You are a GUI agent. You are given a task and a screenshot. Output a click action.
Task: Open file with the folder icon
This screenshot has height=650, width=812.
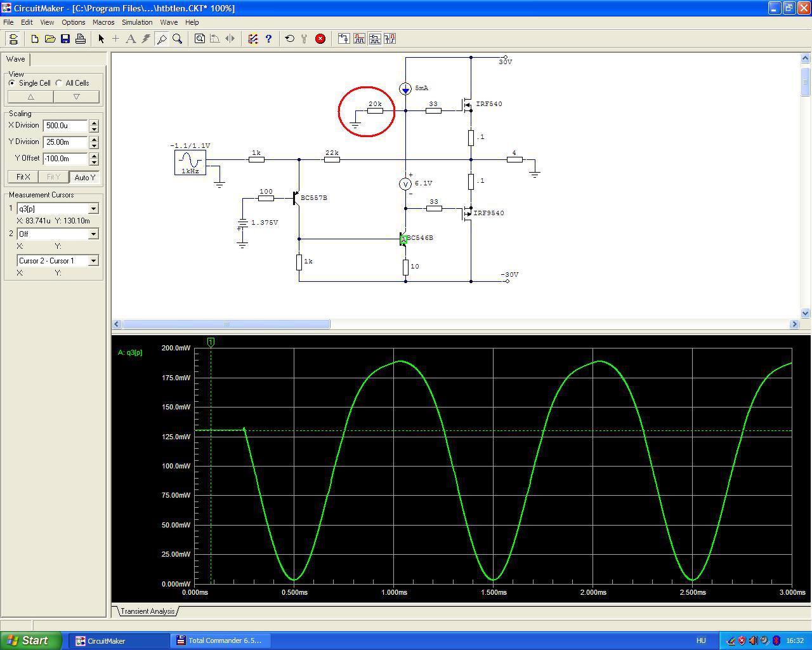coord(50,39)
